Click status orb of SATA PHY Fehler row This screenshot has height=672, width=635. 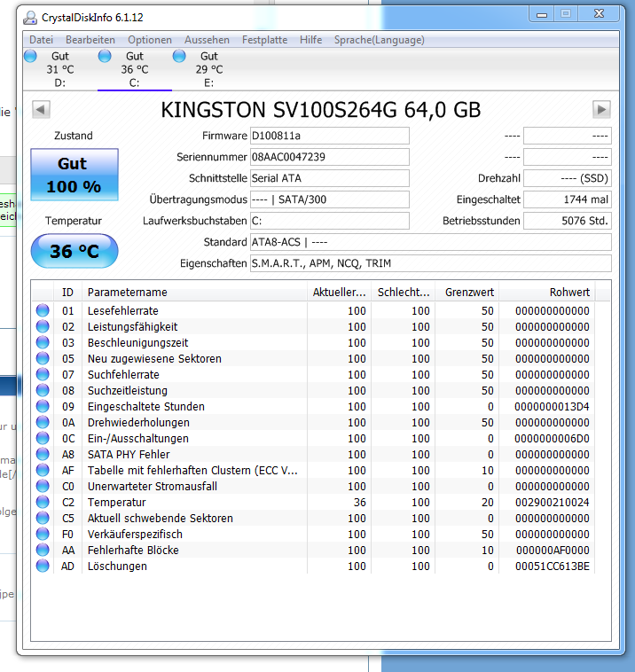tap(43, 454)
